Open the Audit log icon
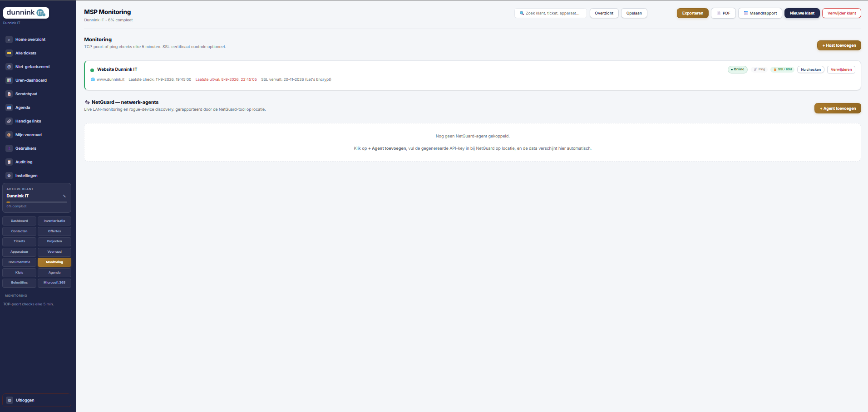This screenshot has height=412, width=868. [x=9, y=162]
